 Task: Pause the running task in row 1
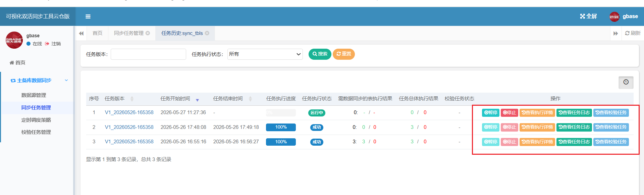pyautogui.click(x=491, y=113)
